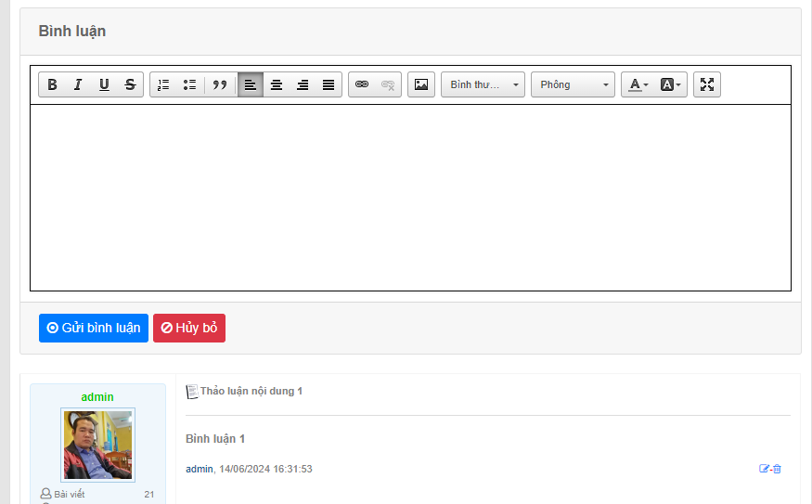Open the 'Phông' font dropdown
Image resolution: width=812 pixels, height=504 pixels.
click(573, 84)
